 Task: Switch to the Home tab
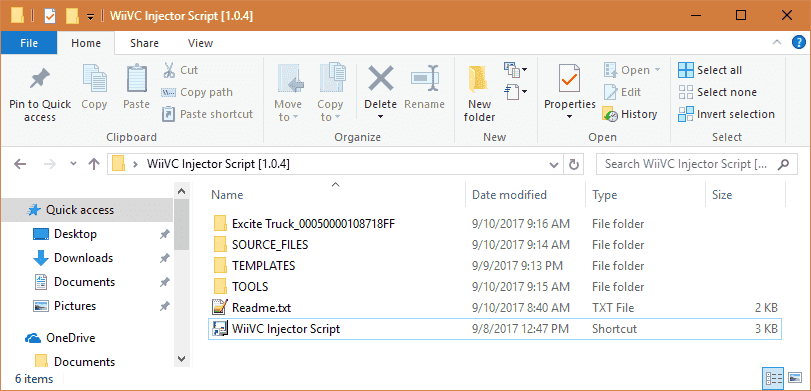(86, 43)
